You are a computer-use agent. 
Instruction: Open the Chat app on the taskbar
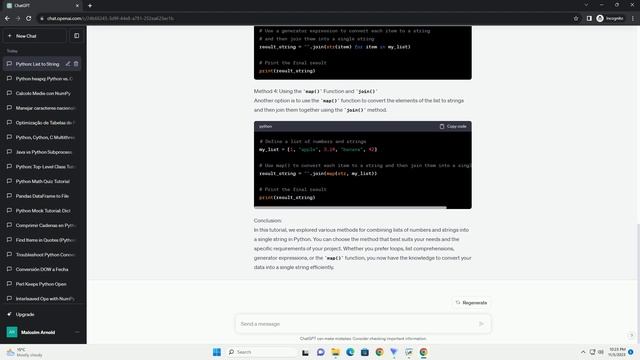[x=320, y=352]
